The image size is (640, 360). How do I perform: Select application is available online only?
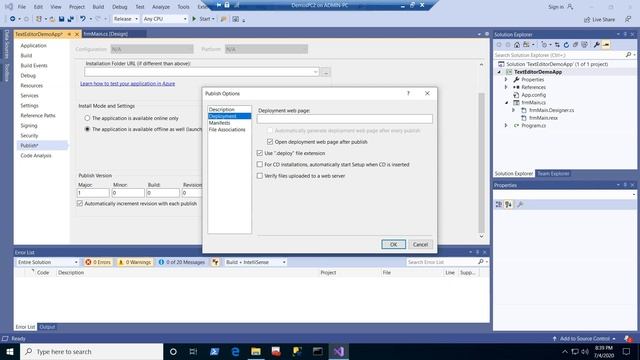click(x=87, y=118)
